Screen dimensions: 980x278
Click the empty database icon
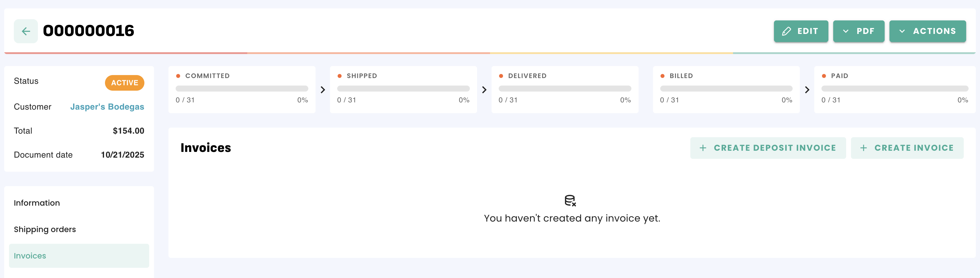pyautogui.click(x=570, y=201)
